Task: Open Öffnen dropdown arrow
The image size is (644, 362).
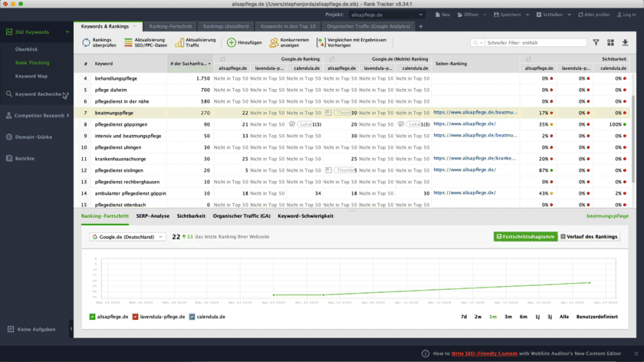Action: [485, 15]
